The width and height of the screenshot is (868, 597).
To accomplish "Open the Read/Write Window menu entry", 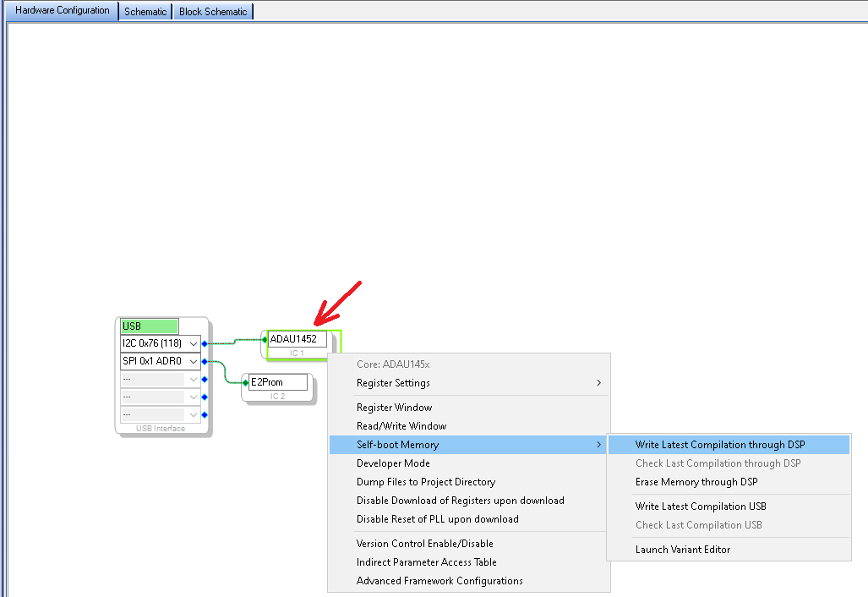I will point(401,426).
